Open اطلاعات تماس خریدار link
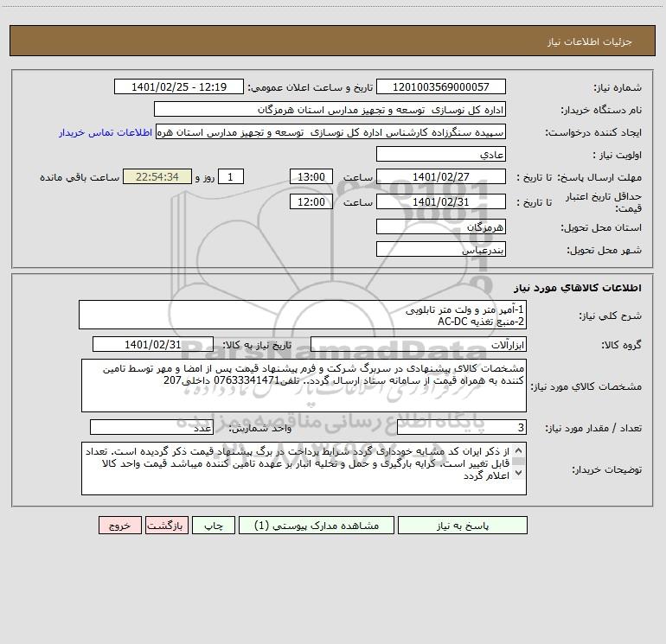Viewport: 666px width, 644px height. [x=106, y=132]
